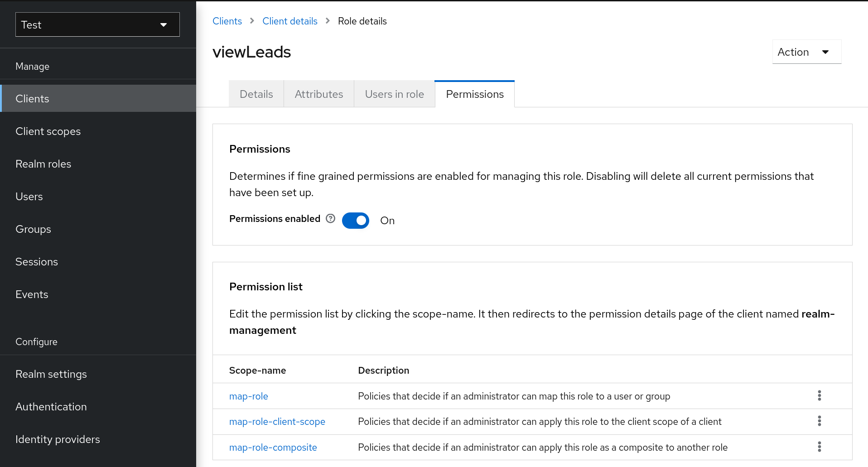868x467 pixels.
Task: Click the Client details breadcrumb link
Action: coord(290,21)
